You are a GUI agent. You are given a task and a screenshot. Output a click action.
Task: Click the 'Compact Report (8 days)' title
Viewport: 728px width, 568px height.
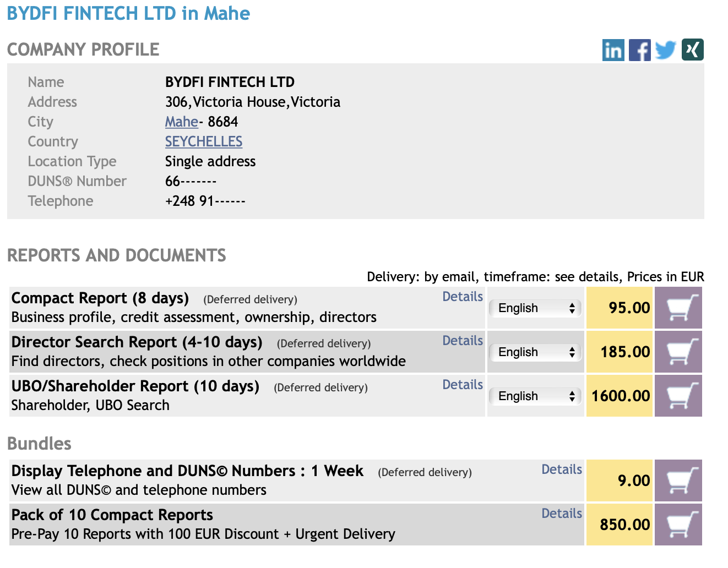(x=100, y=298)
